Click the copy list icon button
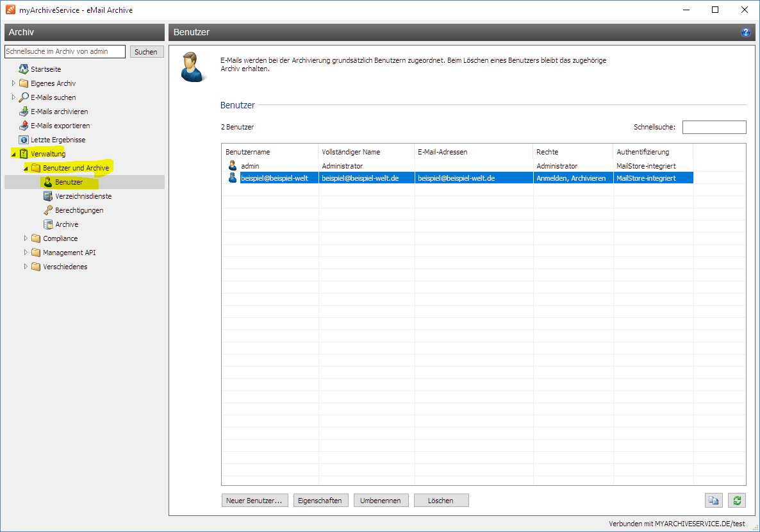The height and width of the screenshot is (532, 760). pos(713,501)
